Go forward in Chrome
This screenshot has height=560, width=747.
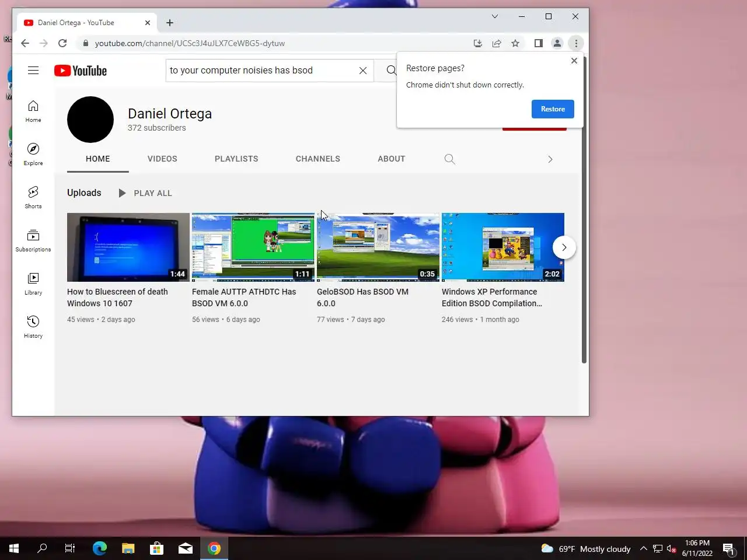click(44, 43)
